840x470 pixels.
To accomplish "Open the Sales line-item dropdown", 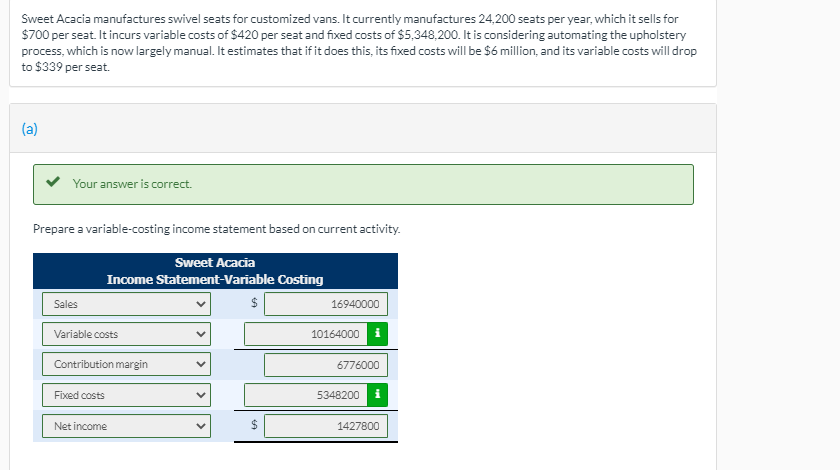I will [126, 304].
